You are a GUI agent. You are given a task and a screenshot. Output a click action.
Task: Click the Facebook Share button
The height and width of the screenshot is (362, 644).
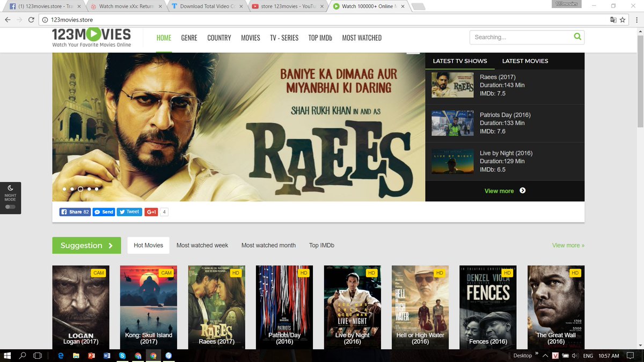pyautogui.click(x=75, y=212)
